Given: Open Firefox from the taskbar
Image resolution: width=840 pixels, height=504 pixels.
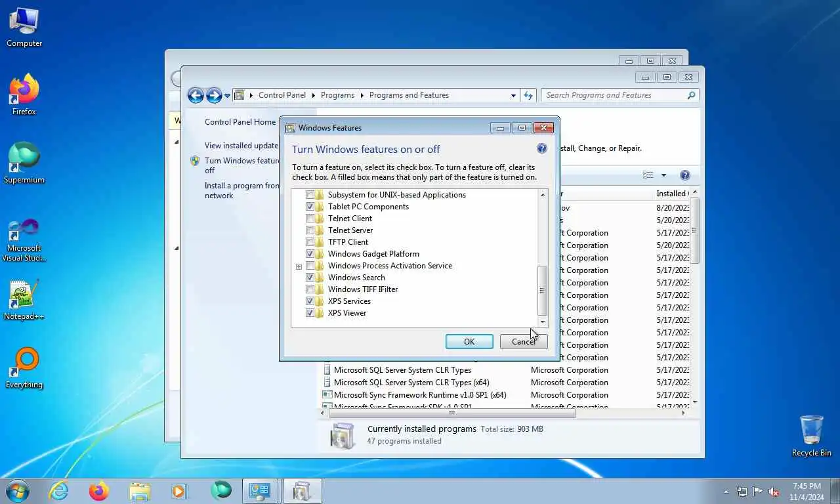Looking at the screenshot, I should (x=99, y=491).
